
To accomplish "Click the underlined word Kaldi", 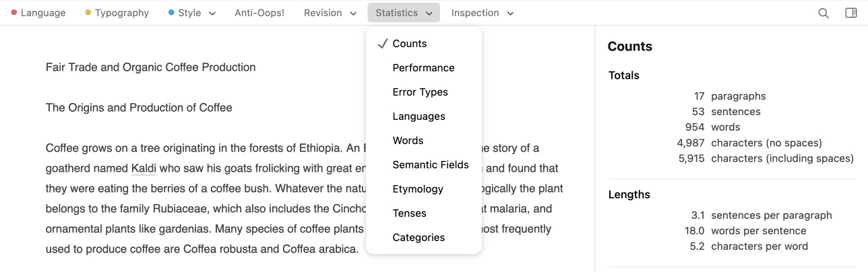I will pos(144,168).
